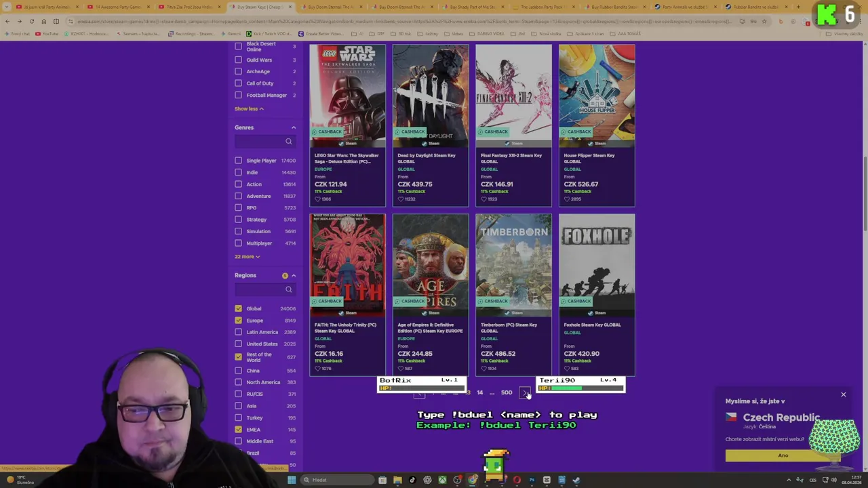The height and width of the screenshot is (488, 868).
Task: Check the Call of Duty filter checkbox
Action: (x=238, y=83)
